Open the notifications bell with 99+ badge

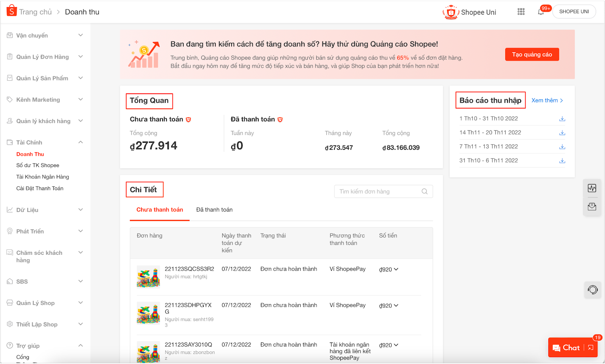click(x=540, y=12)
